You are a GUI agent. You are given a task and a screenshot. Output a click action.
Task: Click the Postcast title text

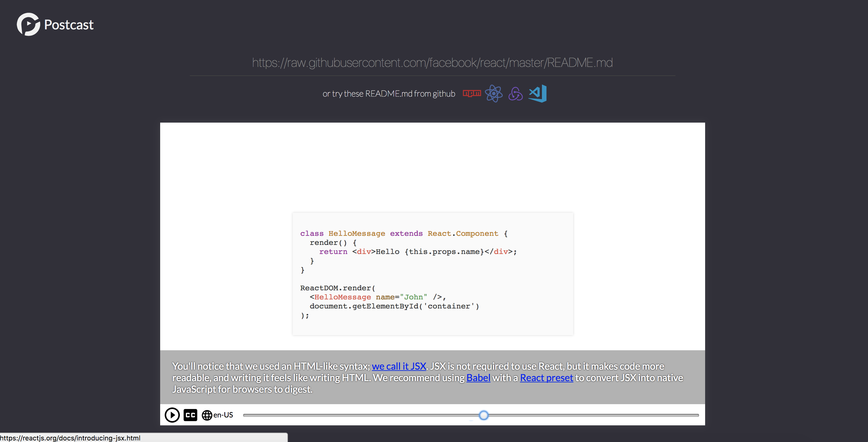[69, 25]
